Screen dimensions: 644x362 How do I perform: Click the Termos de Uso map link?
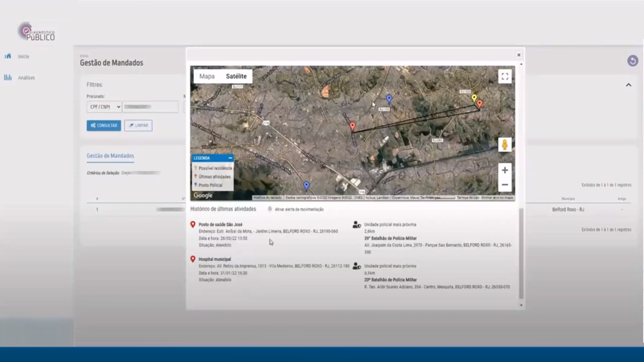pyautogui.click(x=468, y=198)
